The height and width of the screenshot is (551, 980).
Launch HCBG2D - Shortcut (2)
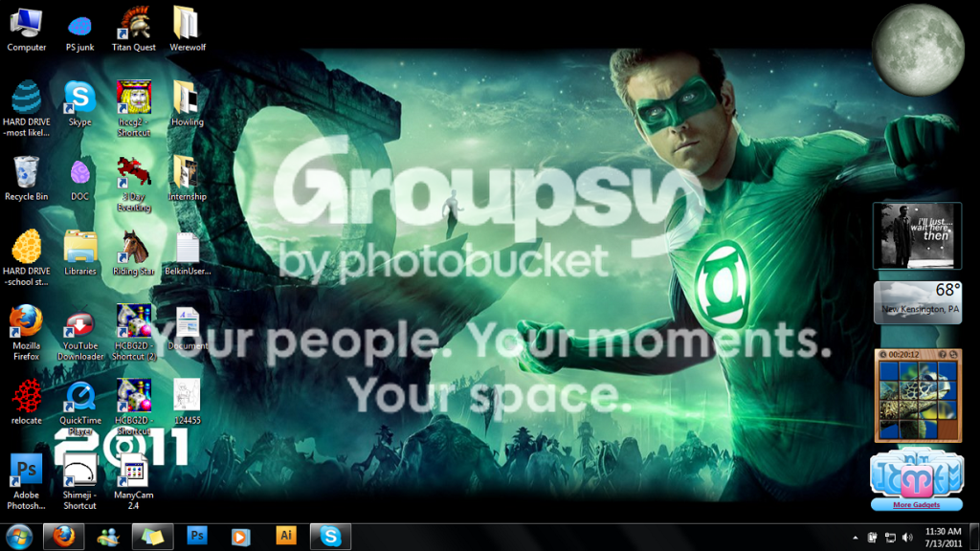tap(134, 333)
